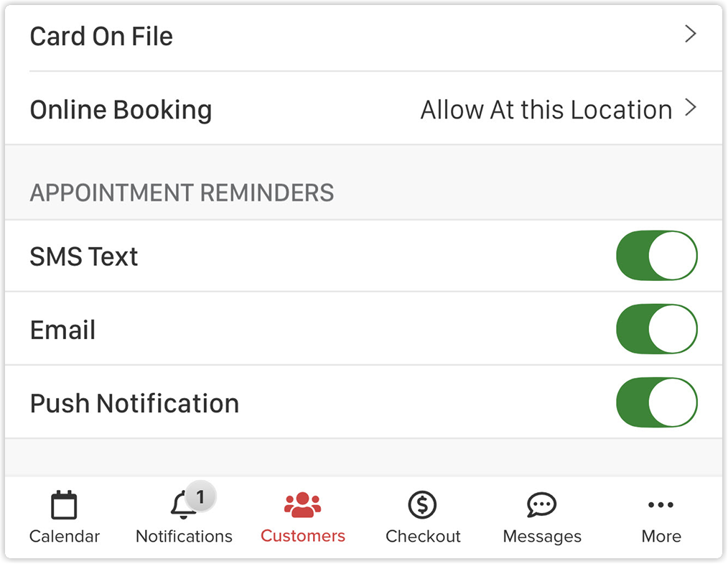This screenshot has width=728, height=564.
Task: Open Online Booking chevron arrow
Action: [x=691, y=108]
